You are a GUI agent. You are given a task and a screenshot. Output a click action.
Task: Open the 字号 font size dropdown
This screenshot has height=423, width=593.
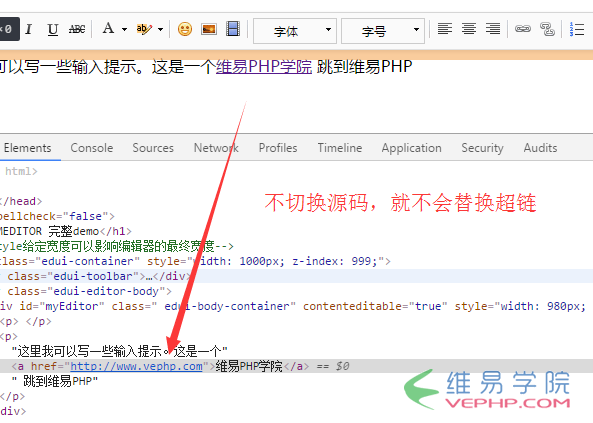(x=383, y=31)
